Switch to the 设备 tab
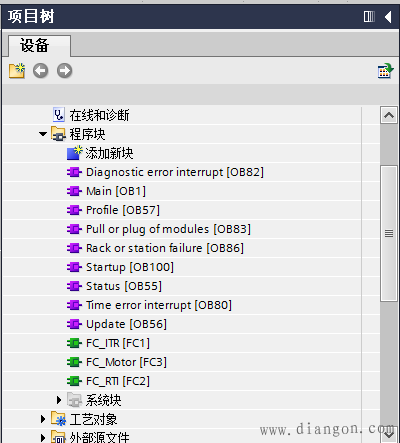This screenshot has width=400, height=443. click(39, 46)
